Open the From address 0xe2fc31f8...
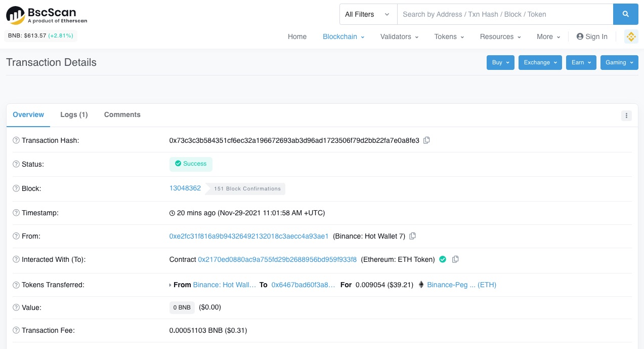The height and width of the screenshot is (349, 644). [x=249, y=236]
